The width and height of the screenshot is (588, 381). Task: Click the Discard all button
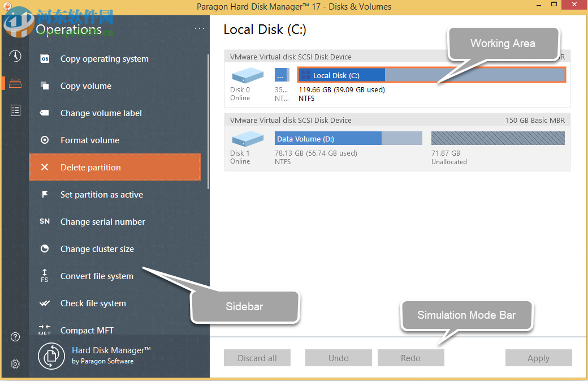click(257, 358)
